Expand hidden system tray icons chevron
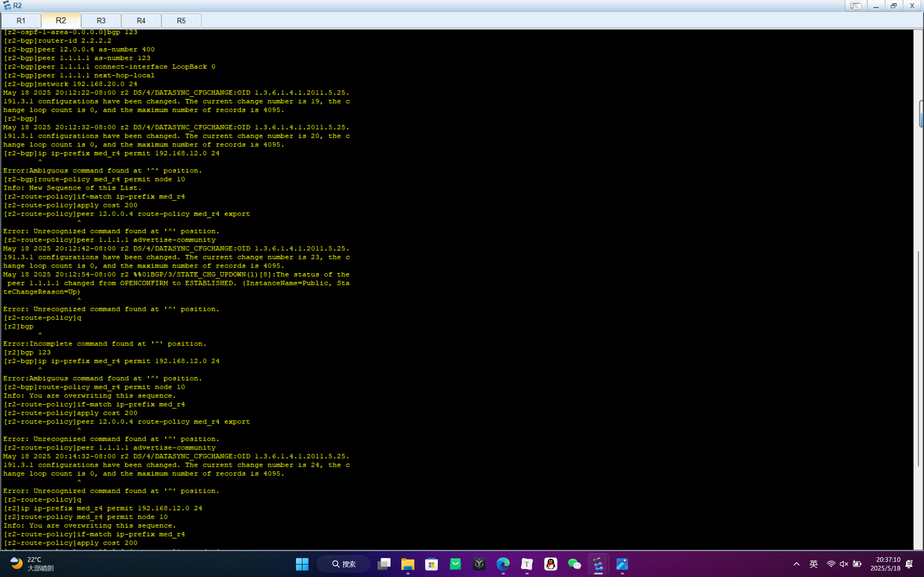Viewport: 924px width, 577px height. click(x=797, y=564)
